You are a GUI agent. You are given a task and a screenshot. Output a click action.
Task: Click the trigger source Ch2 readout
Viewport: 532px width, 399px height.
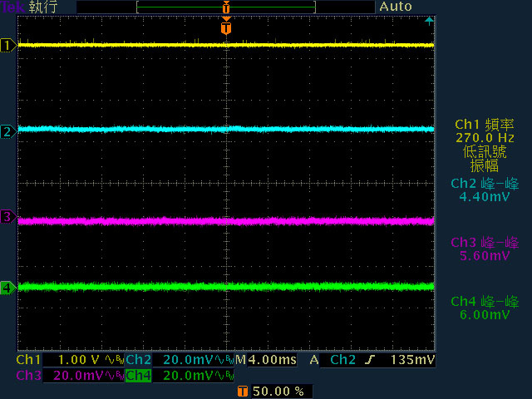342,360
